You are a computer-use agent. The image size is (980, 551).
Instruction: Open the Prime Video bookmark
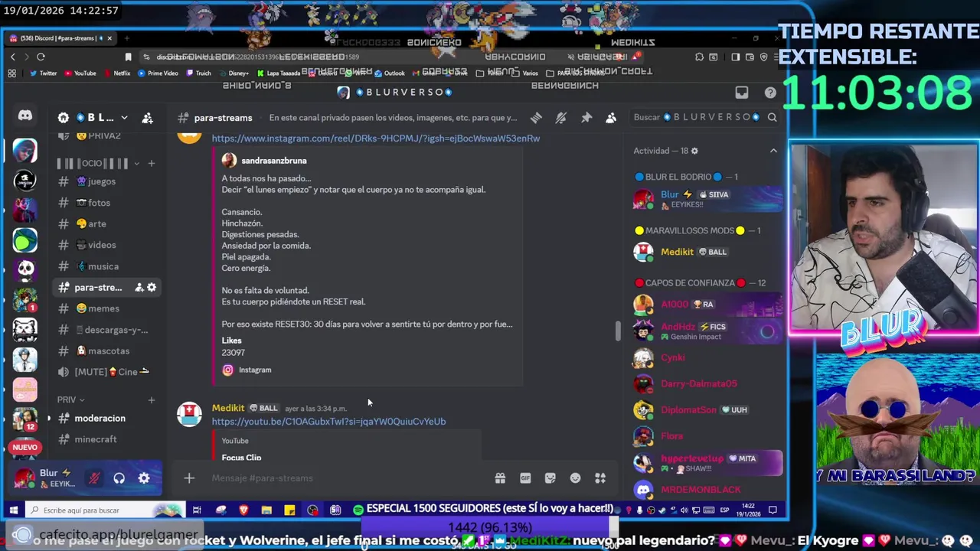[x=158, y=73]
